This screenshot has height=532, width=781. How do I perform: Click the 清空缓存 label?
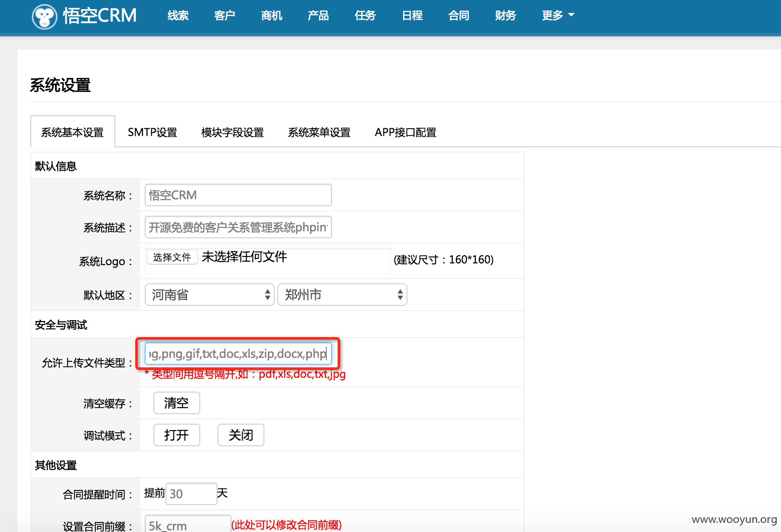(x=108, y=403)
